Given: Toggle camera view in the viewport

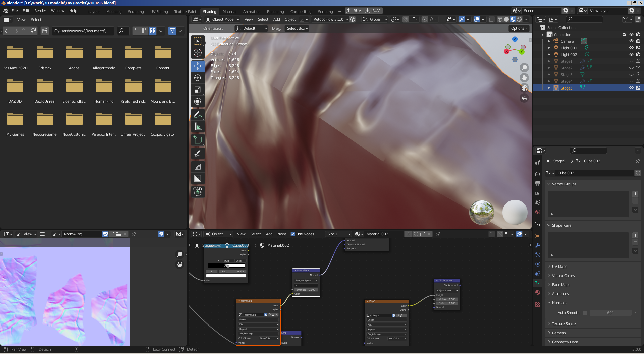Looking at the screenshot, I should (524, 88).
